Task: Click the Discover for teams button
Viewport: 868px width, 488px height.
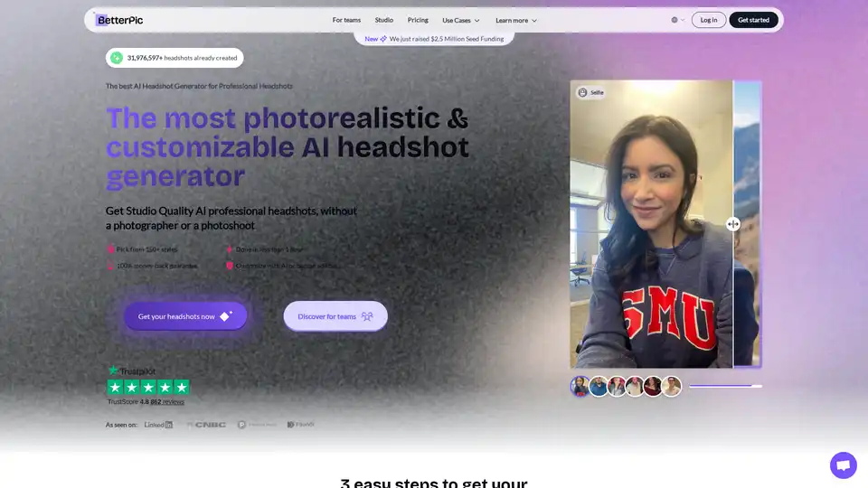Action: 335,316
